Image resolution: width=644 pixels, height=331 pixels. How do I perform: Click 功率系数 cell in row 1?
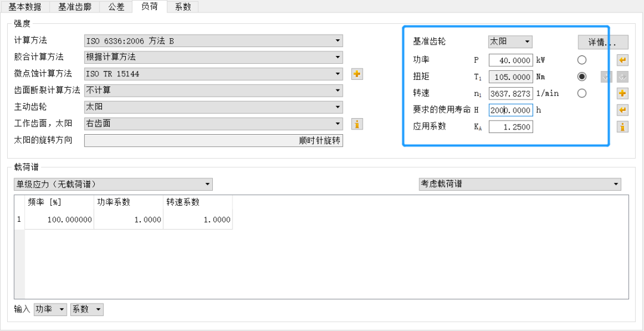(129, 219)
